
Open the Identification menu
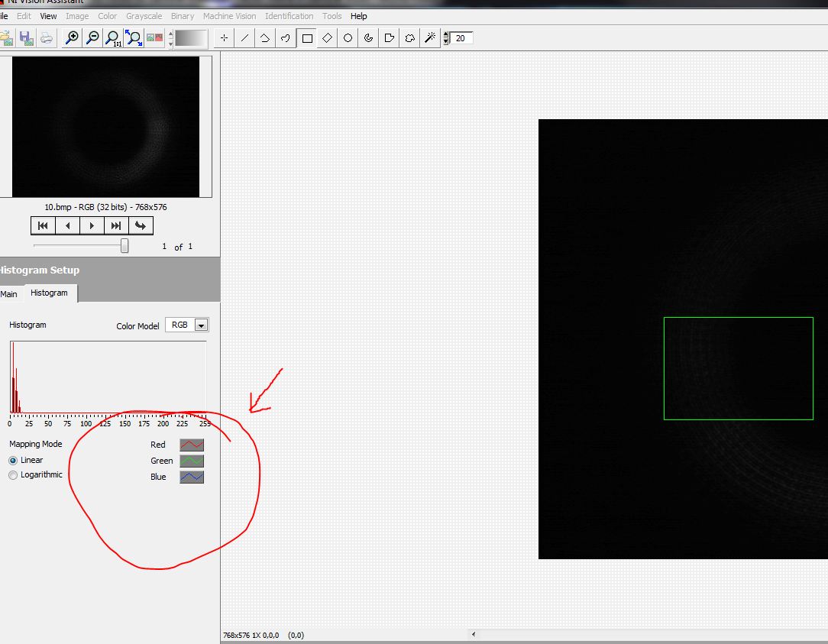coord(289,16)
